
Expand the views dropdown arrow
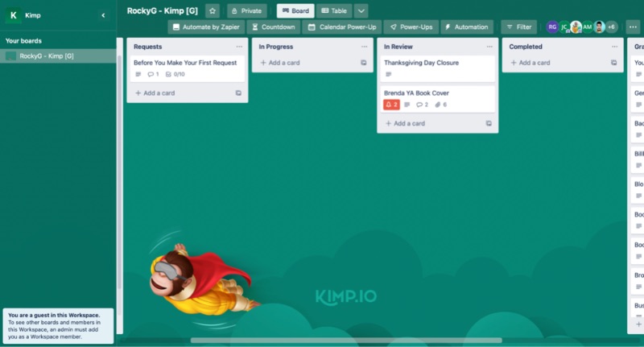click(x=361, y=11)
